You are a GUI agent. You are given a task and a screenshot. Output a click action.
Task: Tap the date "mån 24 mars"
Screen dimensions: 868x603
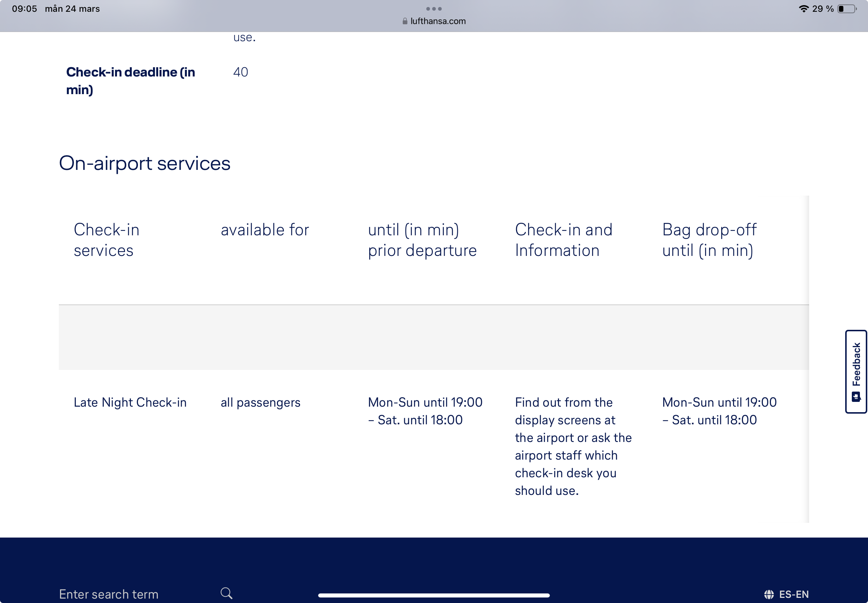pyautogui.click(x=72, y=9)
